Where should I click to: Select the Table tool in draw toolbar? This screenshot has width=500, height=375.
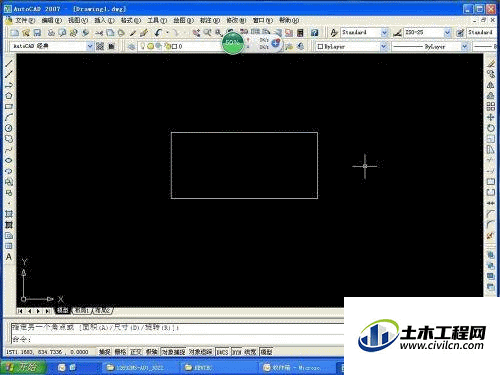[9, 246]
